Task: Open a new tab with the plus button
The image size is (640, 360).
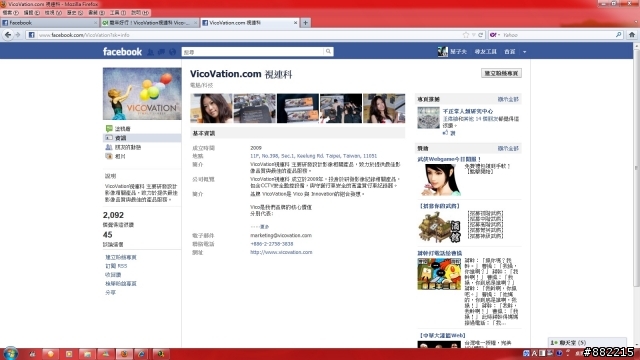Action: point(305,23)
